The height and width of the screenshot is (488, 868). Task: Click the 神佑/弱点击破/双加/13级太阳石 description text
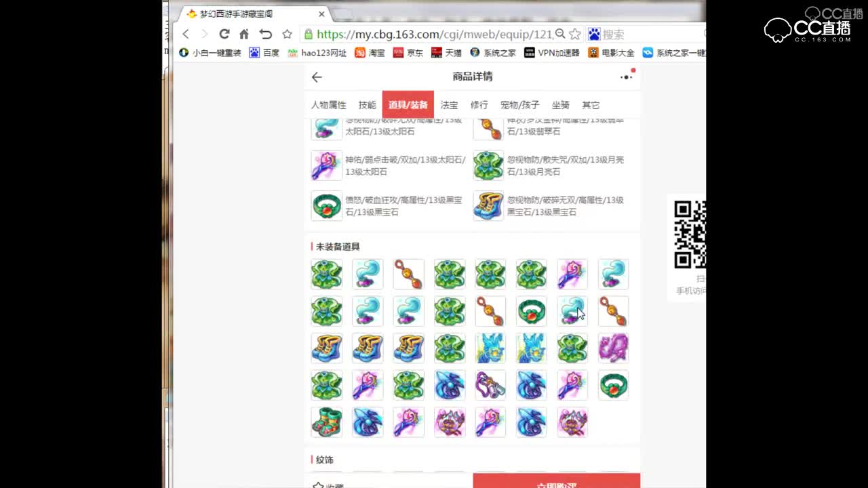coord(405,166)
